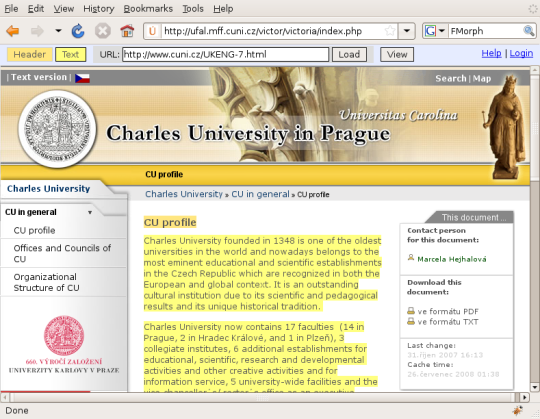
Task: Click the Search link in page header
Action: click(450, 78)
